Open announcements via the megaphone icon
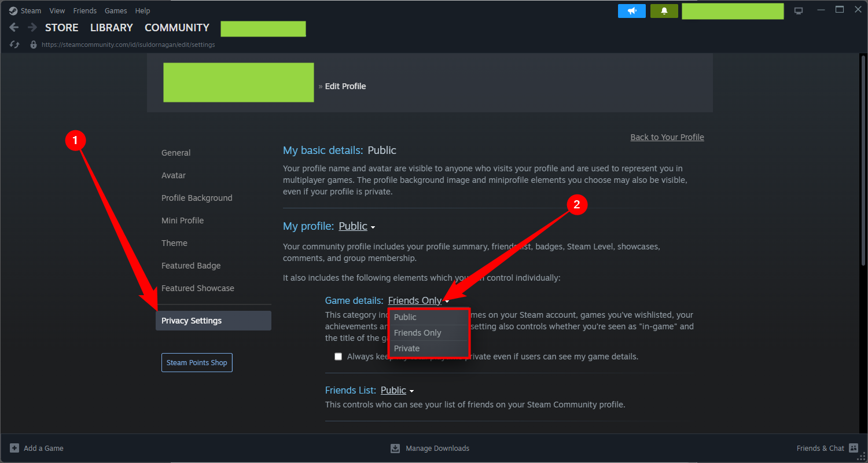Viewport: 868px width, 463px height. pos(632,11)
